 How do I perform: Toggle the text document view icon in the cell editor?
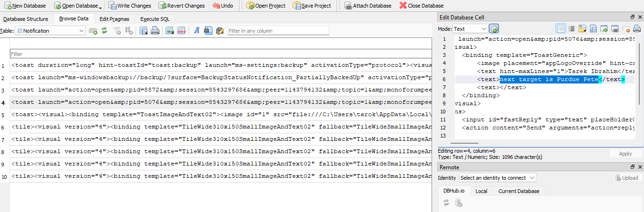(x=561, y=29)
